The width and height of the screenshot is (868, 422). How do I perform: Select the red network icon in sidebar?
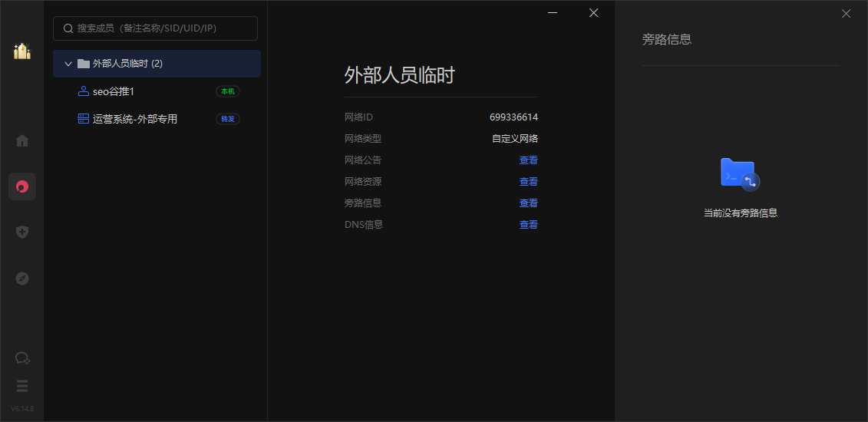(x=22, y=186)
